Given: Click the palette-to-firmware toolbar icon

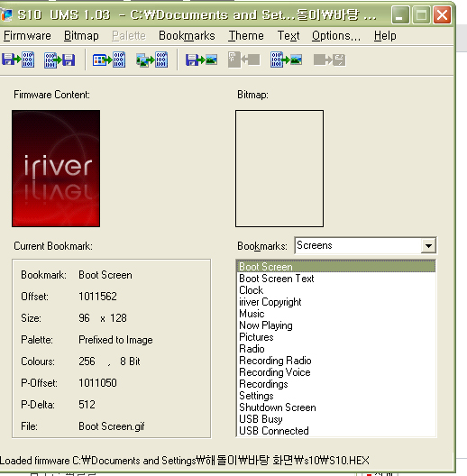Looking at the screenshot, I should (x=109, y=59).
